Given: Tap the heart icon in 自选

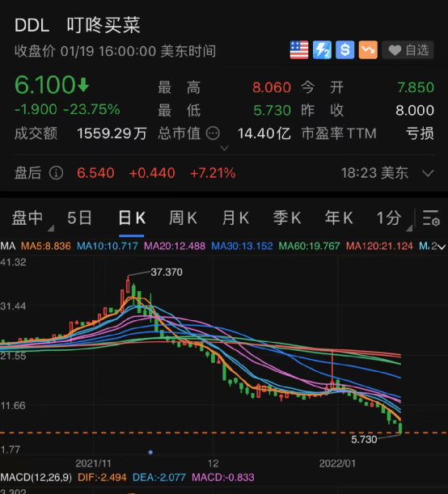Looking at the screenshot, I should [395, 50].
